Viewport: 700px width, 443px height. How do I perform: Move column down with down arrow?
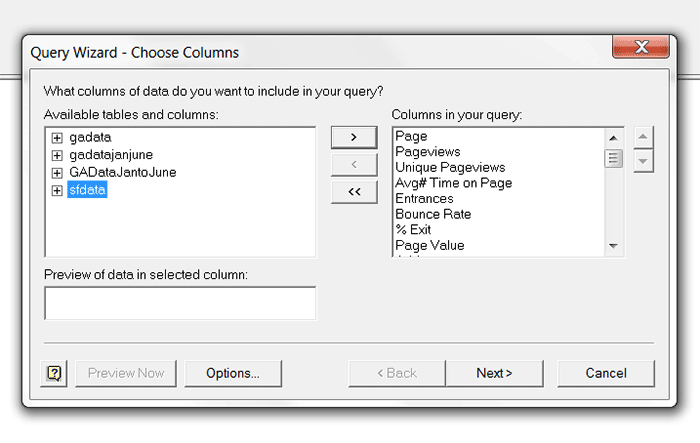pos(644,160)
